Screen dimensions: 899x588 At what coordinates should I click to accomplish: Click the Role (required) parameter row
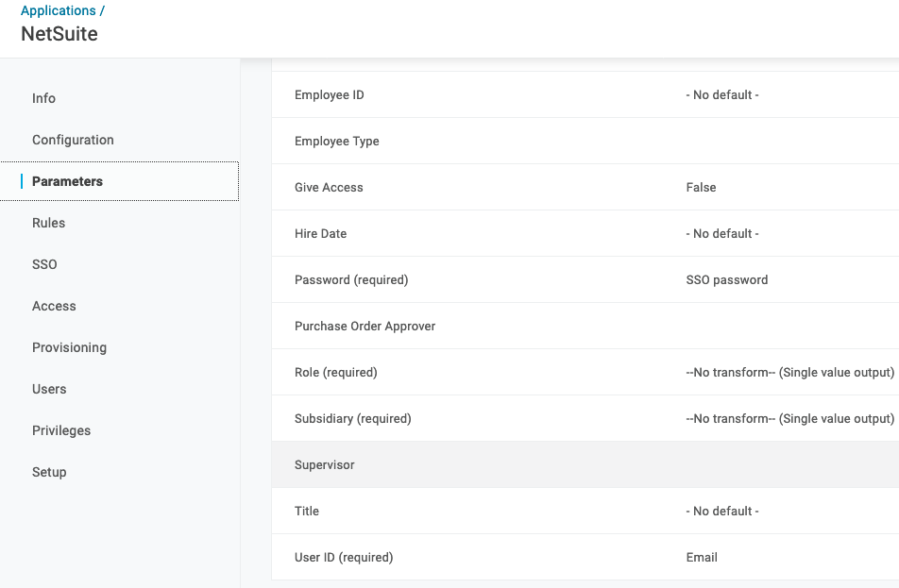point(336,373)
